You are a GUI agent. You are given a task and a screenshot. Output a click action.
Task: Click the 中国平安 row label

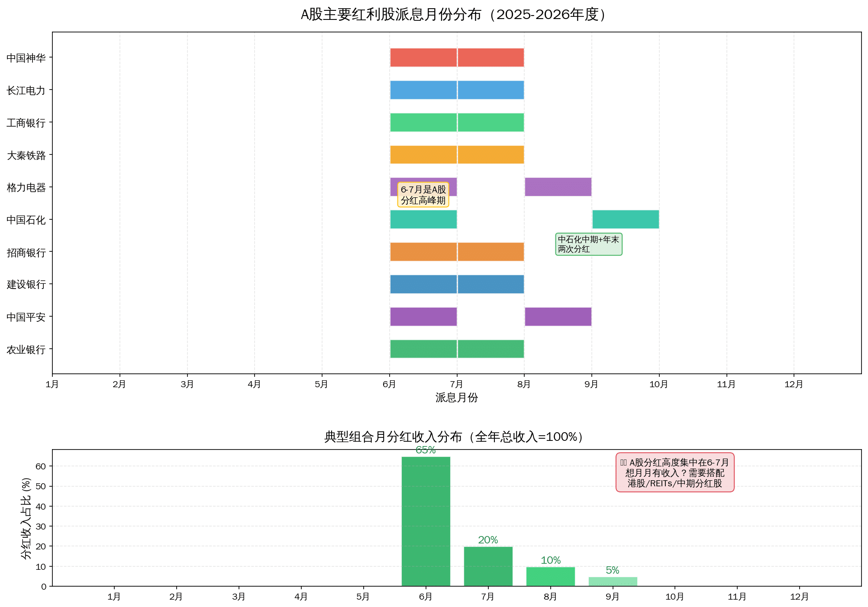tap(26, 317)
